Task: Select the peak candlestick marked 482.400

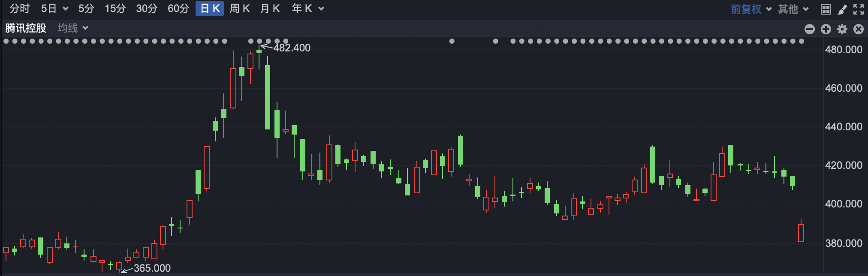Action: (x=259, y=57)
